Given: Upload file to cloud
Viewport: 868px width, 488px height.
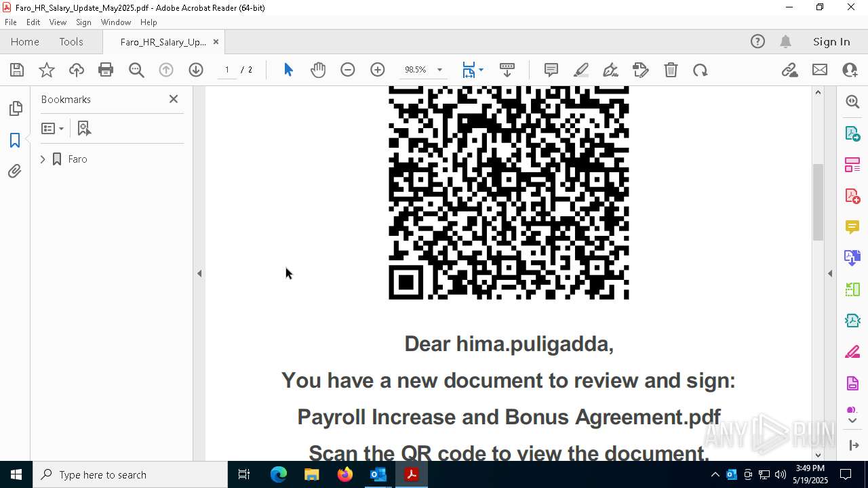Looking at the screenshot, I should click(77, 70).
